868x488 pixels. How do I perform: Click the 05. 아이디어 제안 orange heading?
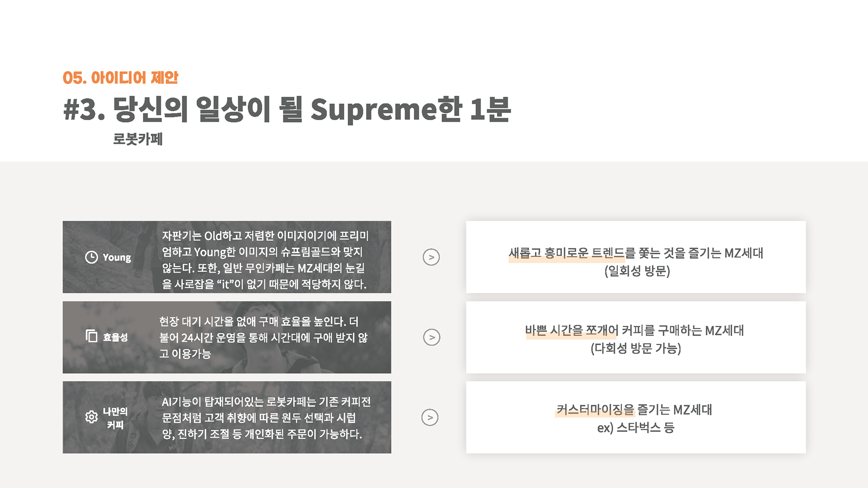[x=121, y=78]
